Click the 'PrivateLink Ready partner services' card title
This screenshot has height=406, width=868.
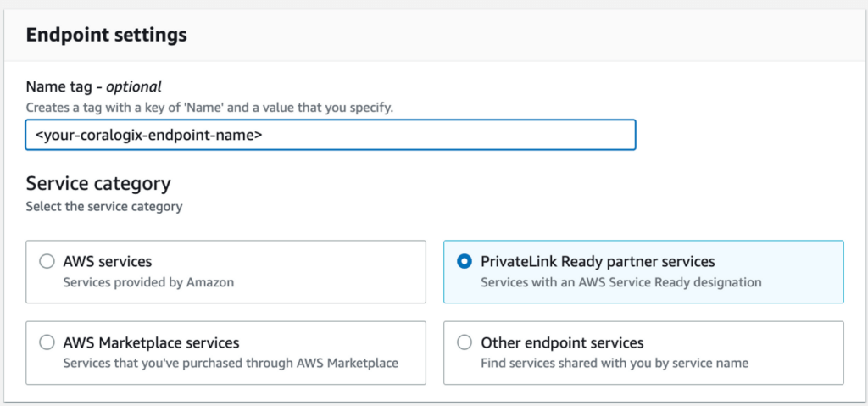point(598,262)
